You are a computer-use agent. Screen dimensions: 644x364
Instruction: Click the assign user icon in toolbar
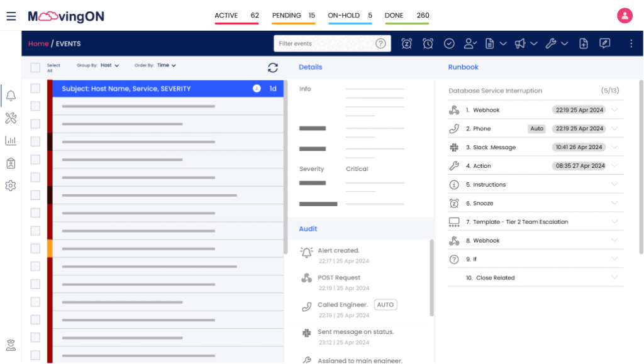coord(470,43)
